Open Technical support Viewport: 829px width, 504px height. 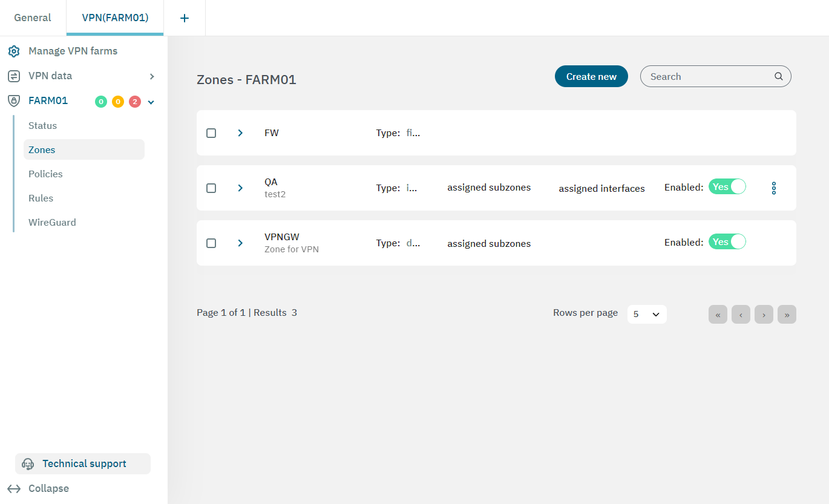83,464
